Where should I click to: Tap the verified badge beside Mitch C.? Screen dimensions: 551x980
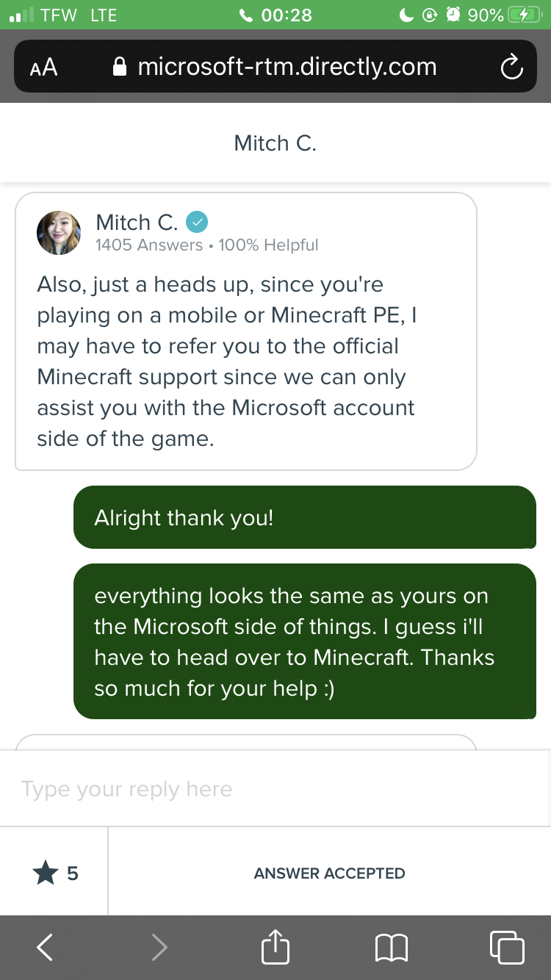tap(197, 221)
